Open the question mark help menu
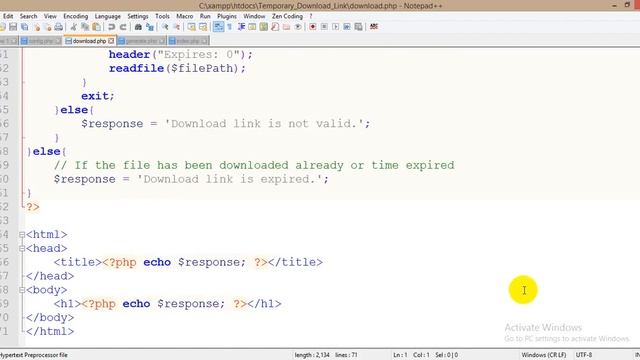 [311, 16]
